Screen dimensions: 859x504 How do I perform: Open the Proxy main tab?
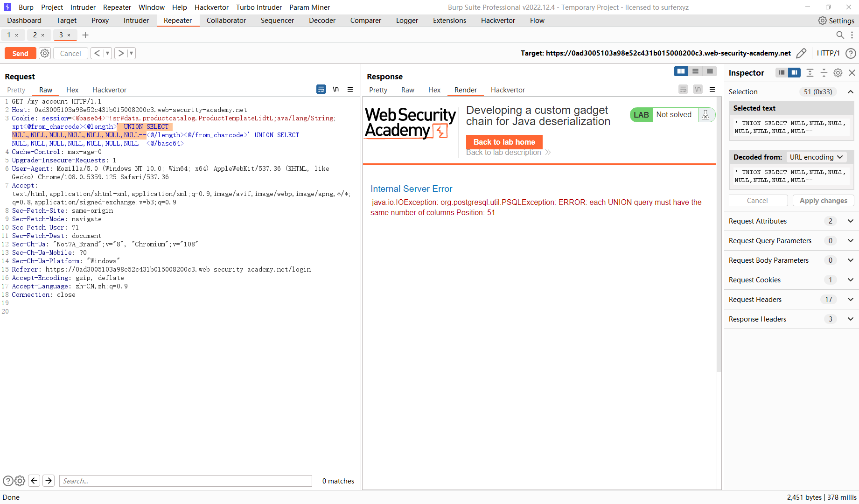(x=100, y=21)
